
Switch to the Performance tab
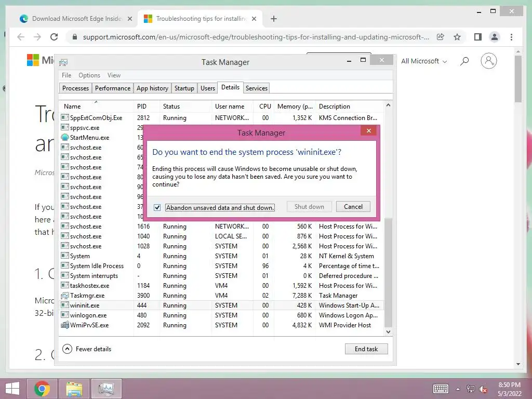click(x=113, y=88)
